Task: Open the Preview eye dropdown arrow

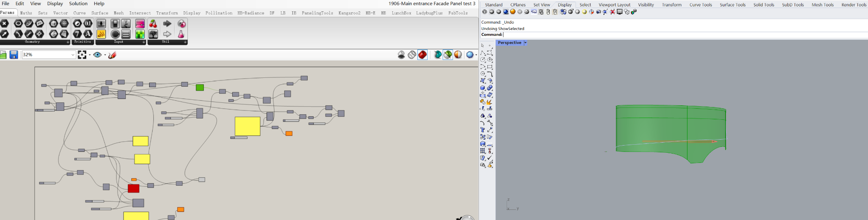Action: pos(105,55)
